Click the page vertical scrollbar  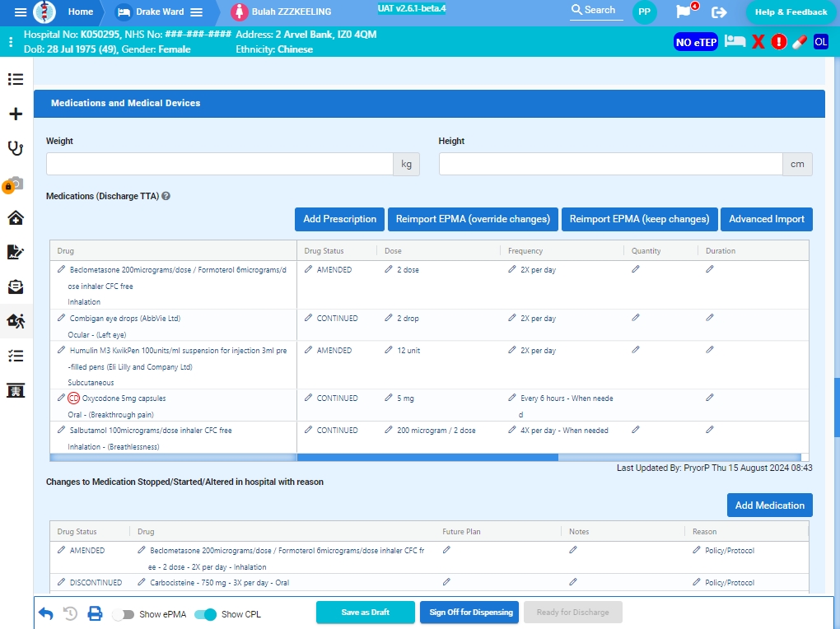click(x=837, y=408)
